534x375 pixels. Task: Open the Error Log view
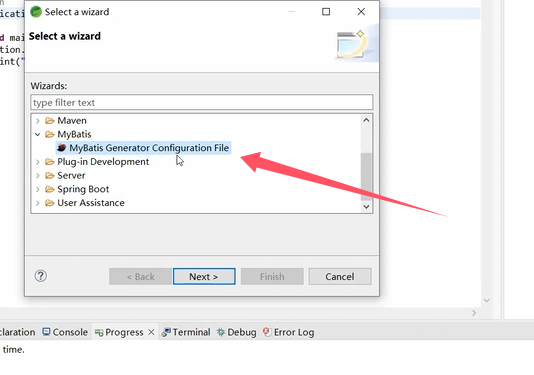click(288, 332)
